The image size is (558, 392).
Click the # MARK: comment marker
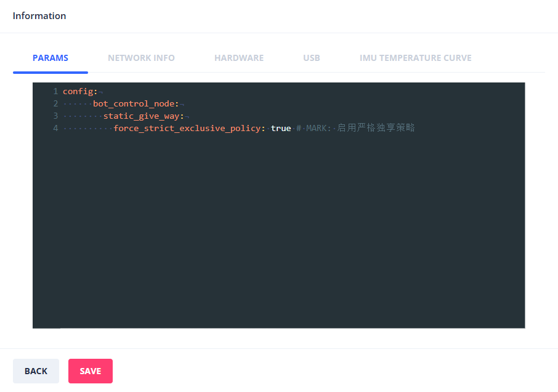coord(314,128)
